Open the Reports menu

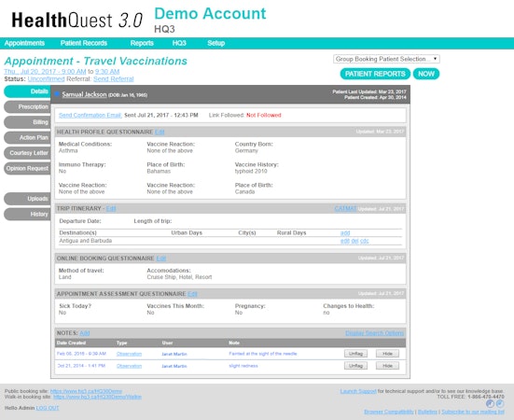tap(142, 43)
